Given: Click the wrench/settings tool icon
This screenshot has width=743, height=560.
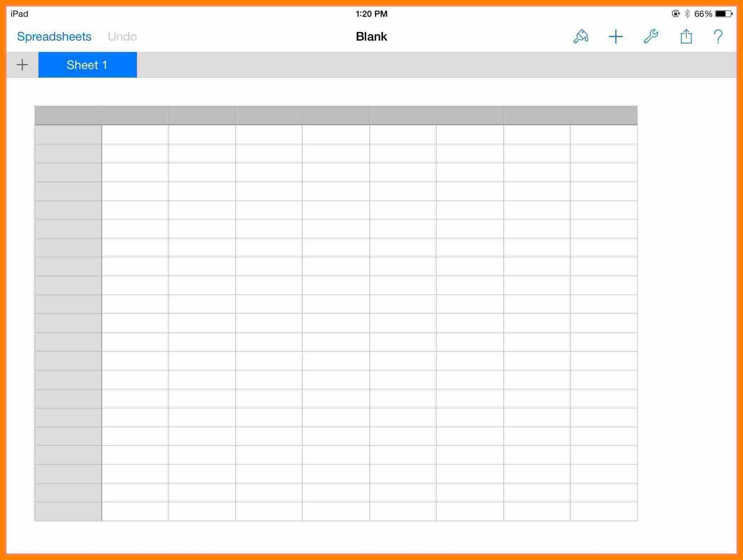Looking at the screenshot, I should point(652,36).
